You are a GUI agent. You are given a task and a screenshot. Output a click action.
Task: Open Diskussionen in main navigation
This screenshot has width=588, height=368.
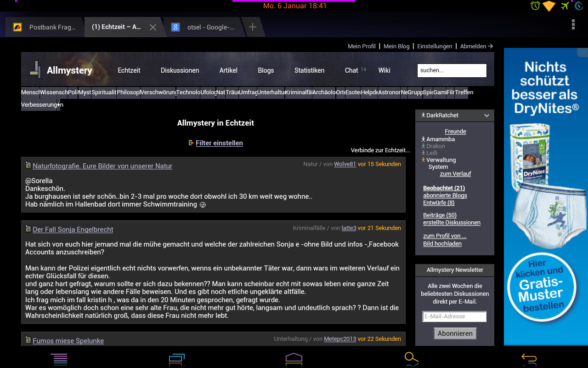(x=180, y=70)
